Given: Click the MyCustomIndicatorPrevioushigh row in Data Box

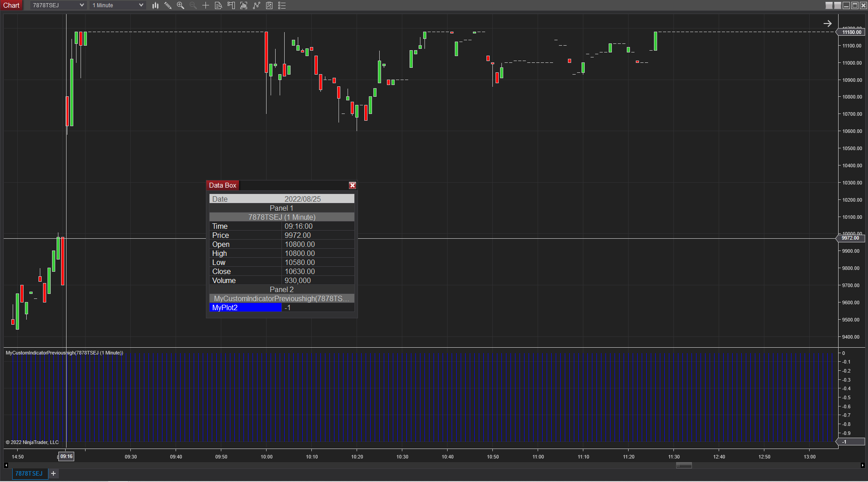Looking at the screenshot, I should click(x=281, y=298).
